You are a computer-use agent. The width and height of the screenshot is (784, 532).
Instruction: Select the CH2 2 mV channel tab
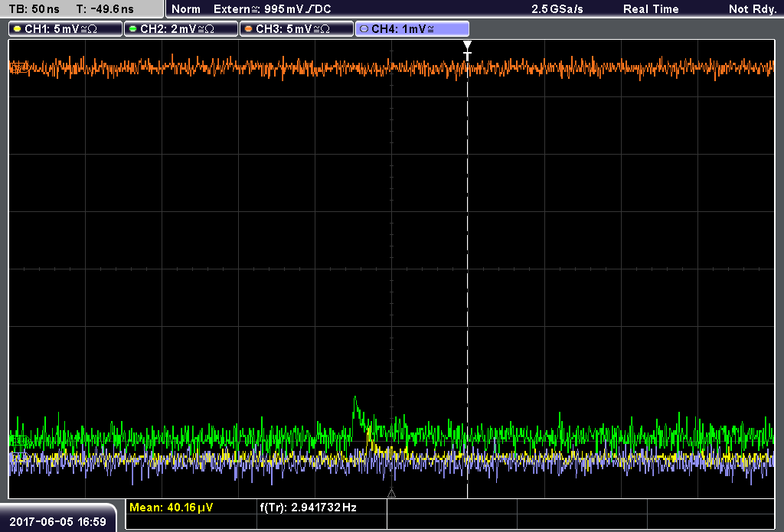(181, 29)
